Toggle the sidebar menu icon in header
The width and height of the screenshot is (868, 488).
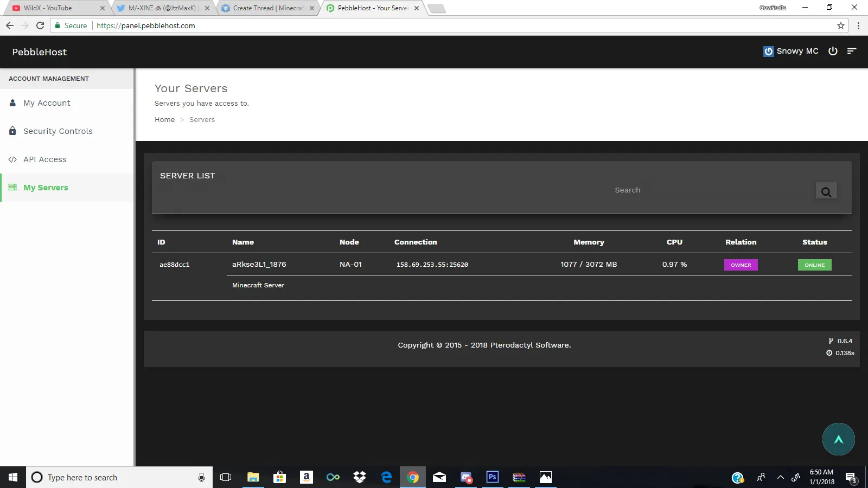[852, 51]
